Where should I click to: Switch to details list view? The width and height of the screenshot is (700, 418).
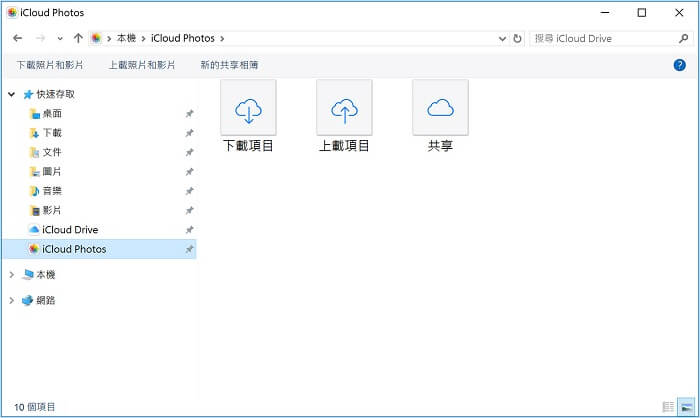click(668, 407)
